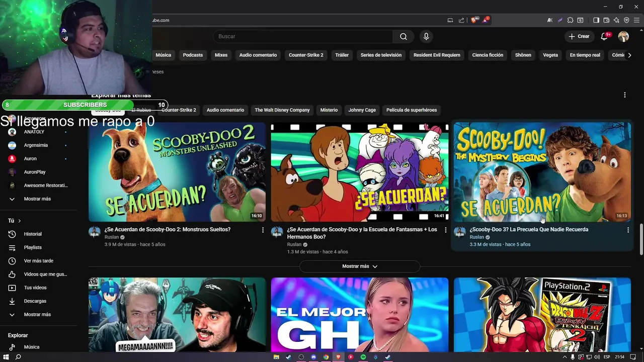The height and width of the screenshot is (362, 644).
Task: Select the Vegeta chip
Action: (x=550, y=55)
